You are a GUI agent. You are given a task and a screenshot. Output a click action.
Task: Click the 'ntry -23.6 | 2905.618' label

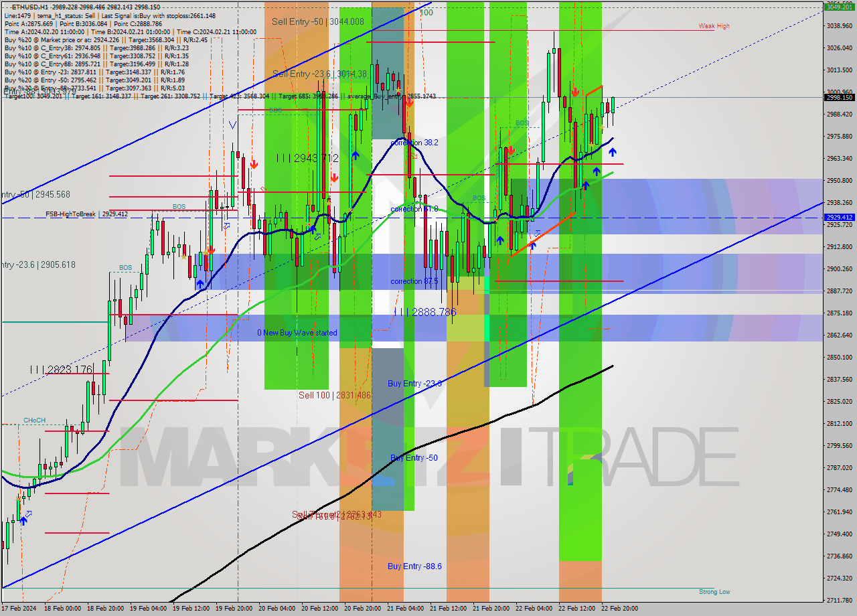coord(37,265)
